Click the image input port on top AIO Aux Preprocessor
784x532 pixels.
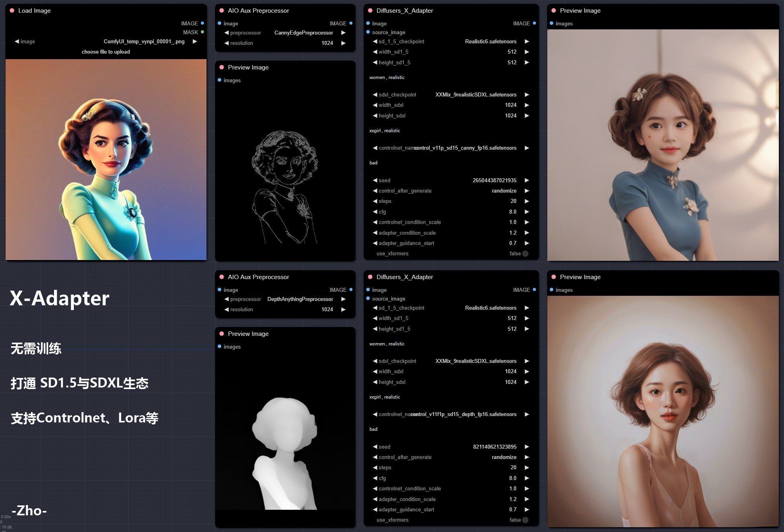(220, 23)
